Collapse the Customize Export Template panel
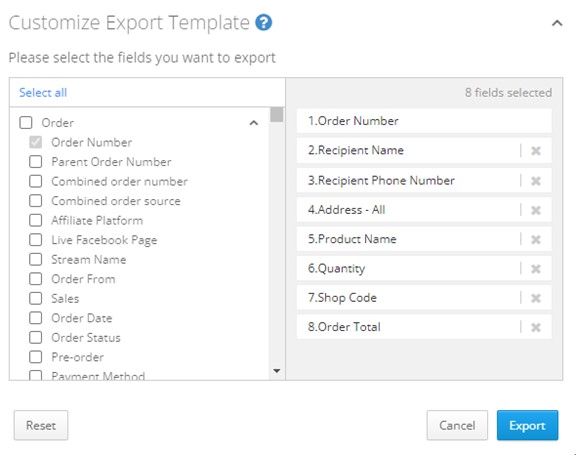This screenshot has width=576, height=455. pyautogui.click(x=557, y=24)
